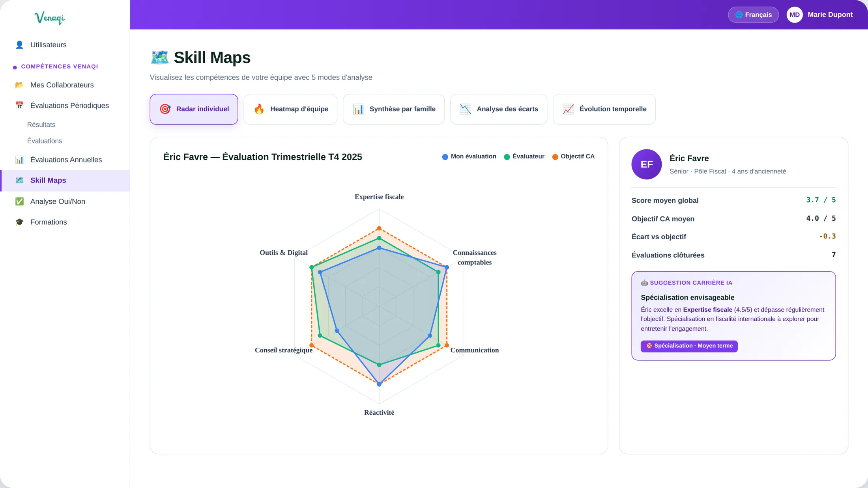Image resolution: width=868 pixels, height=488 pixels.
Task: Switch to Analyse des écarts tab
Action: 499,109
